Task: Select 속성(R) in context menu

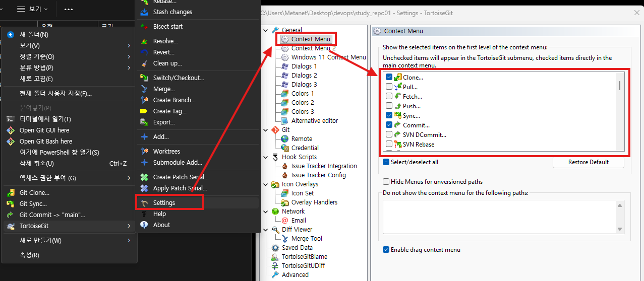Action: [x=69, y=255]
